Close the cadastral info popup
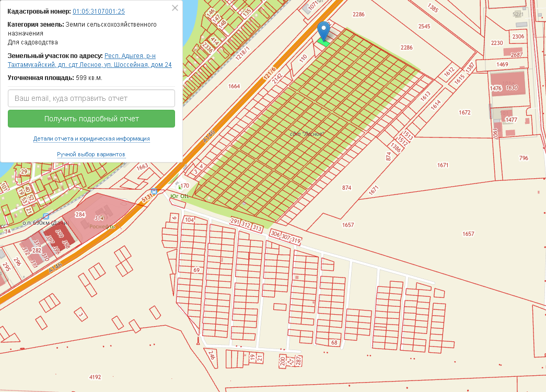 (175, 8)
